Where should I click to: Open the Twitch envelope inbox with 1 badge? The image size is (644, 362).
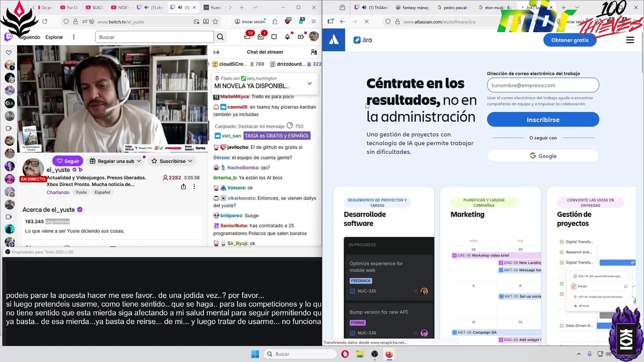pyautogui.click(x=261, y=37)
